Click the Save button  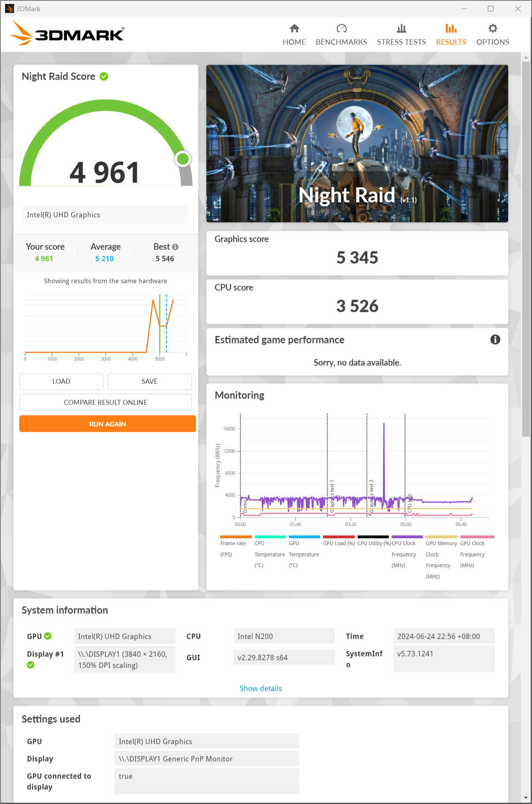point(149,381)
